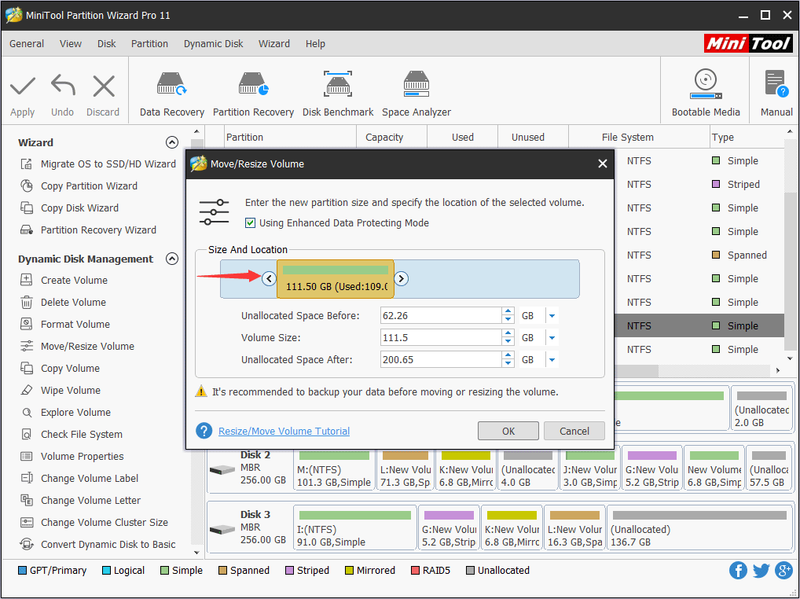Choose Change Volume Label
Image resolution: width=800 pixels, height=599 pixels.
pos(79,478)
